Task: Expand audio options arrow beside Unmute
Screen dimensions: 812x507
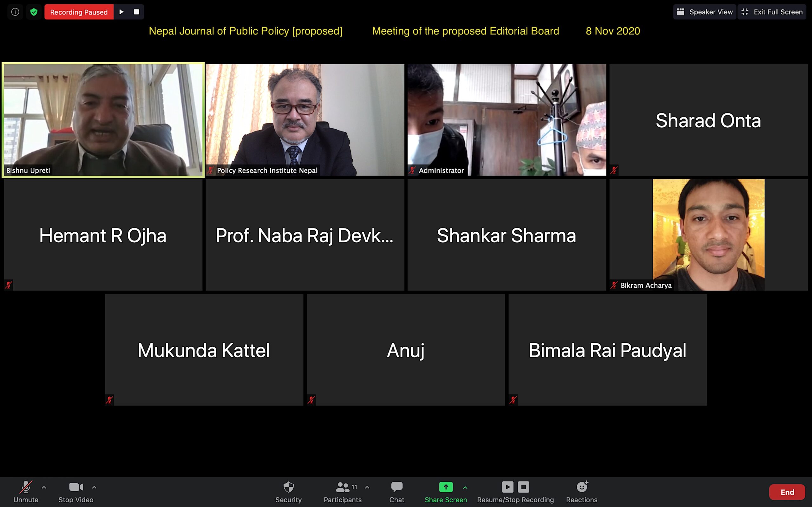Action: click(x=44, y=487)
